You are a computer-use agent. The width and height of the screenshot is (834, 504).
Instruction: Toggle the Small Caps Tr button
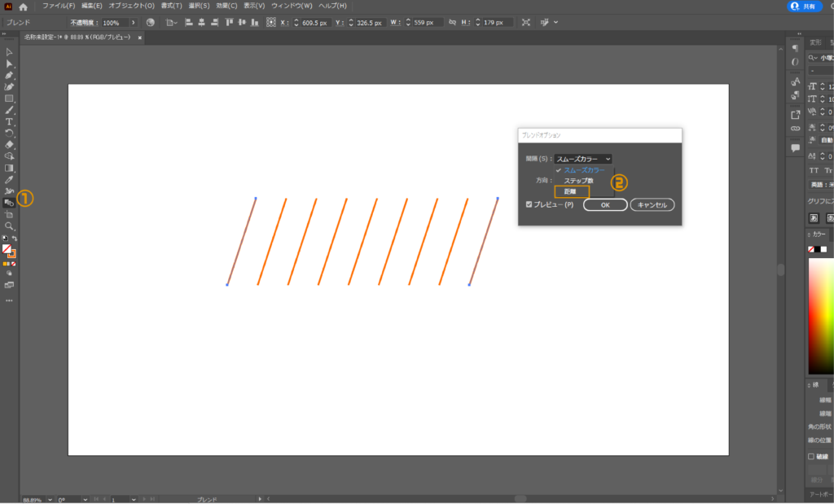click(x=828, y=171)
